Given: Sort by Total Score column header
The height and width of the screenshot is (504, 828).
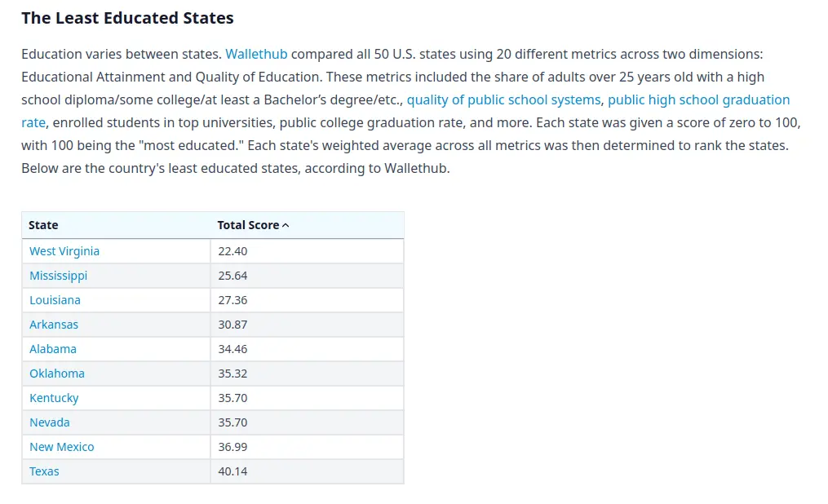Looking at the screenshot, I should point(248,225).
